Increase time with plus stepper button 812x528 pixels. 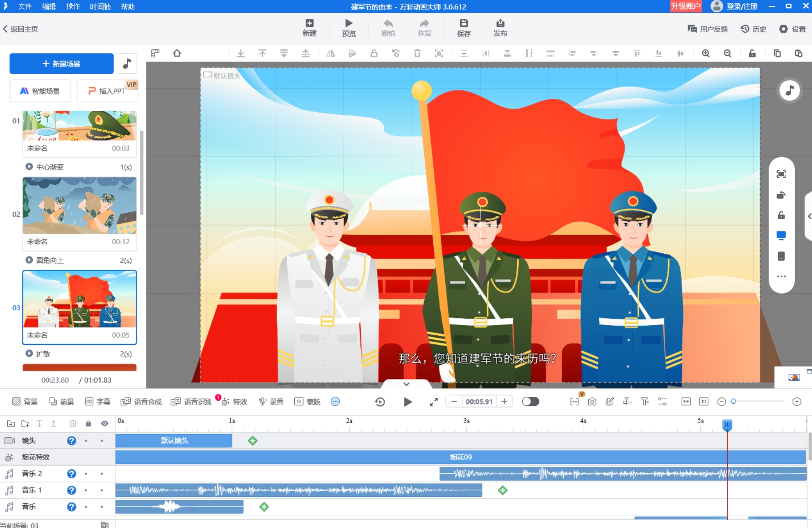(x=504, y=401)
